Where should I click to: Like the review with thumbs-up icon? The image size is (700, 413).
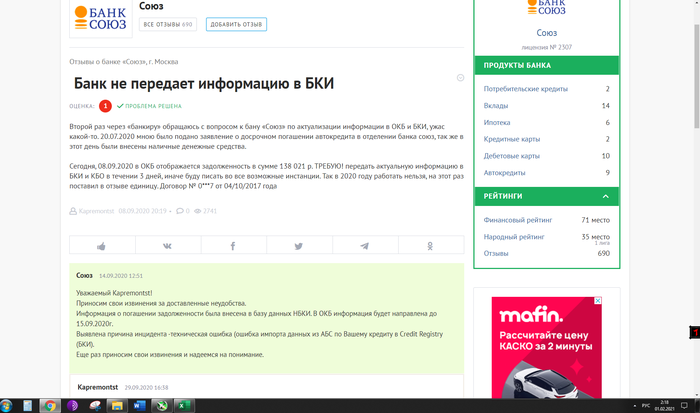[102, 246]
